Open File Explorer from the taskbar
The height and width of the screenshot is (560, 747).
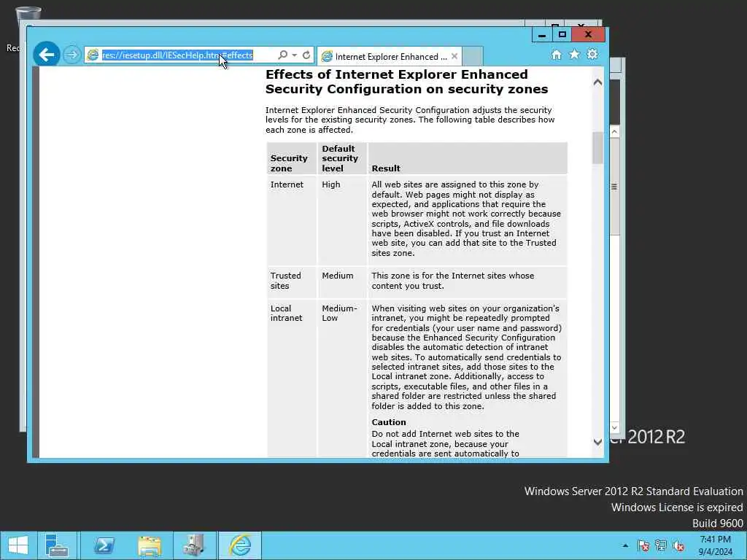point(150,545)
